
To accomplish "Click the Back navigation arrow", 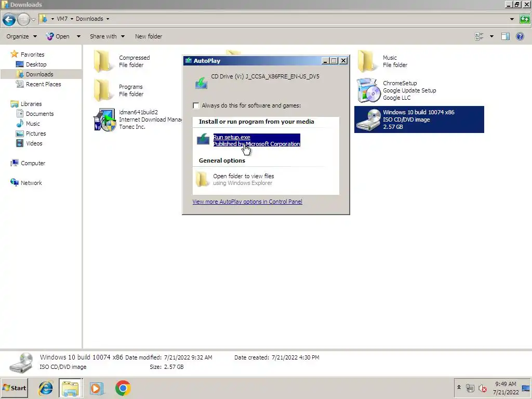I will pyautogui.click(x=9, y=19).
